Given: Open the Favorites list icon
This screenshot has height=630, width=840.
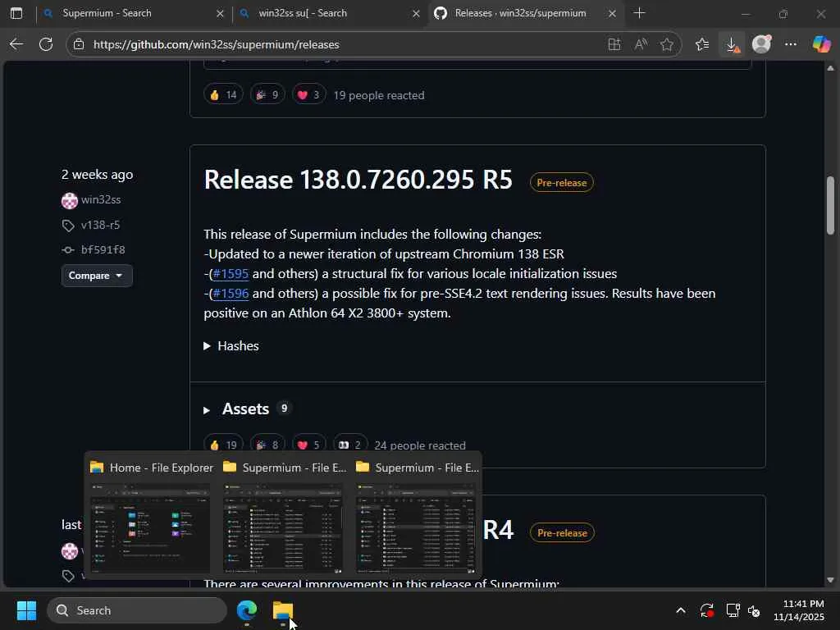Looking at the screenshot, I should [702, 44].
